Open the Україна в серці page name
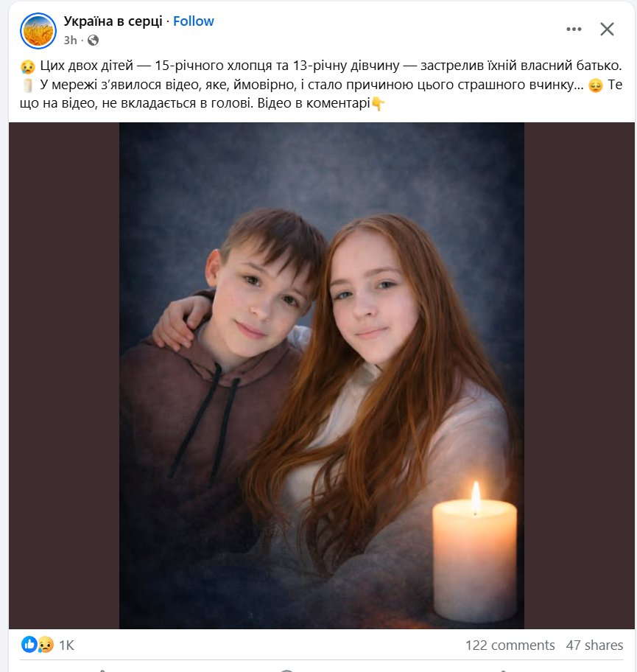This screenshot has height=672, width=637. [x=113, y=21]
